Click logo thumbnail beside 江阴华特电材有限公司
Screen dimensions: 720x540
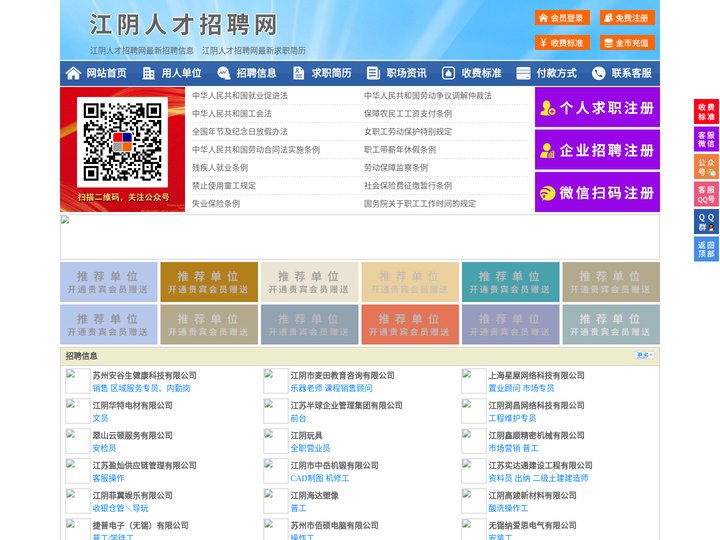coord(78,411)
